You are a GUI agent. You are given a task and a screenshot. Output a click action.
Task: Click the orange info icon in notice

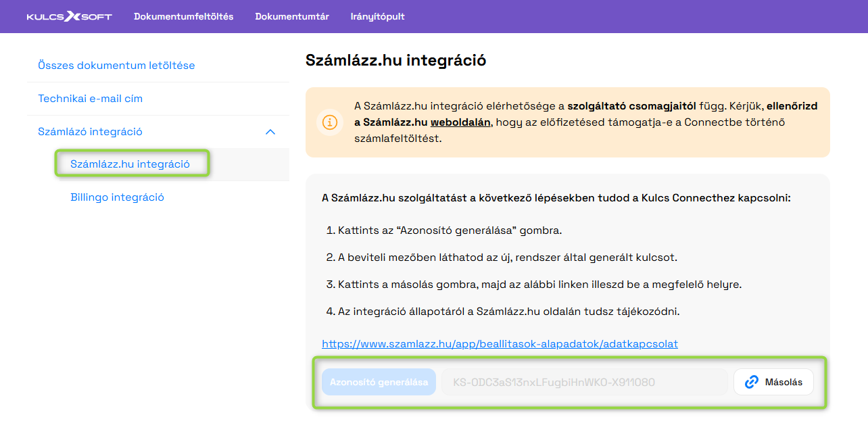(x=329, y=122)
